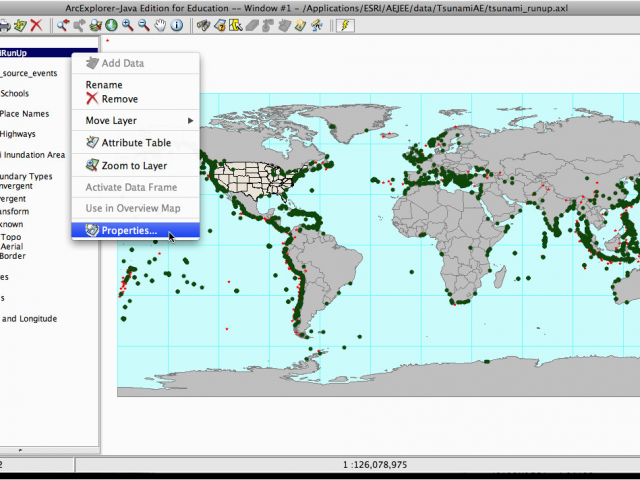The image size is (640, 480).
Task: Click the Print icon at toolbar edge
Action: [4, 25]
